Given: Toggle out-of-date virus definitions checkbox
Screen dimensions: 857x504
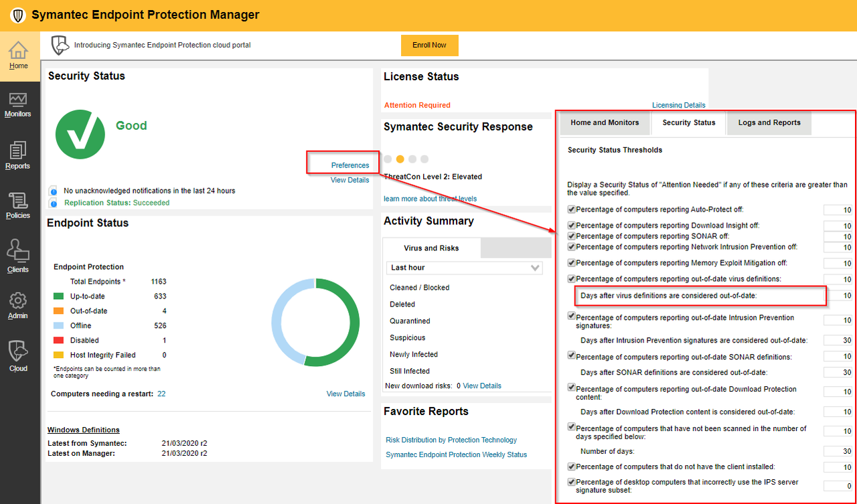Looking at the screenshot, I should [x=571, y=279].
